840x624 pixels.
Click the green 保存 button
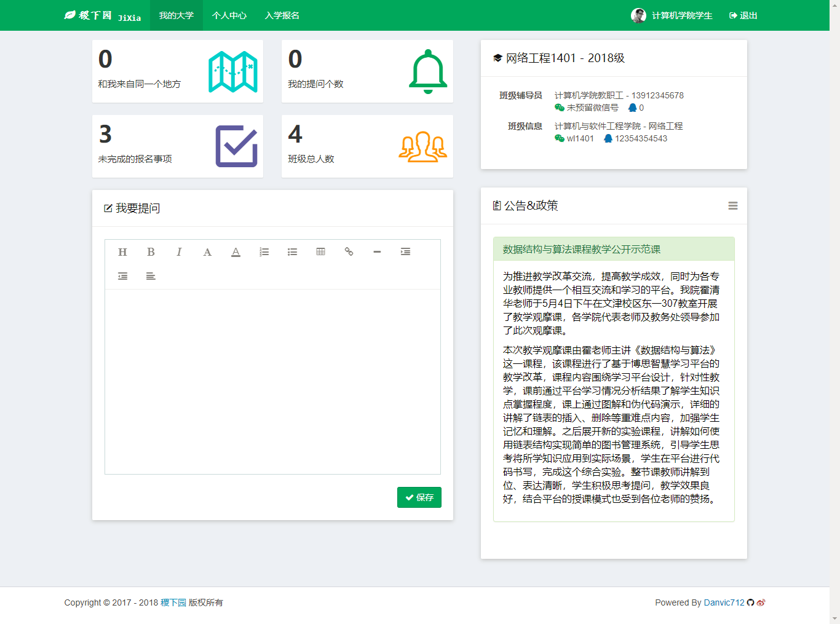tap(419, 497)
